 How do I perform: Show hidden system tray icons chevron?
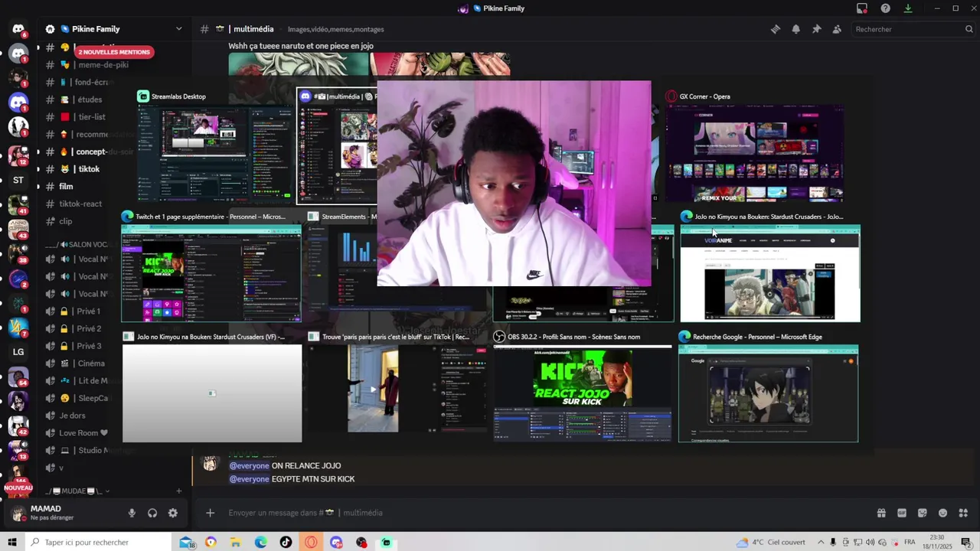coord(821,542)
